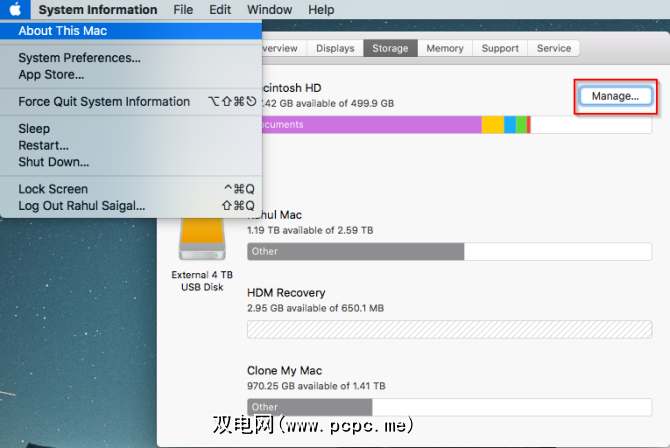Click Lock Screen menu item
Viewport: 670px width, 448px height.
point(53,189)
